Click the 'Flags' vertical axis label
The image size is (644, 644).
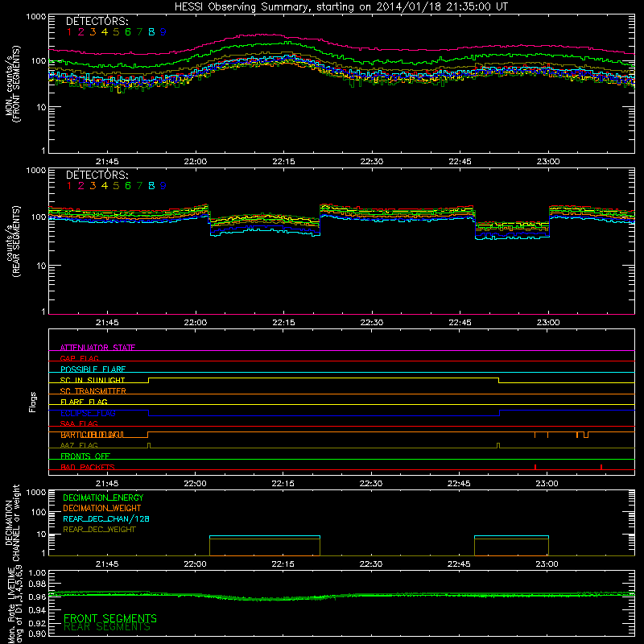[x=33, y=402]
